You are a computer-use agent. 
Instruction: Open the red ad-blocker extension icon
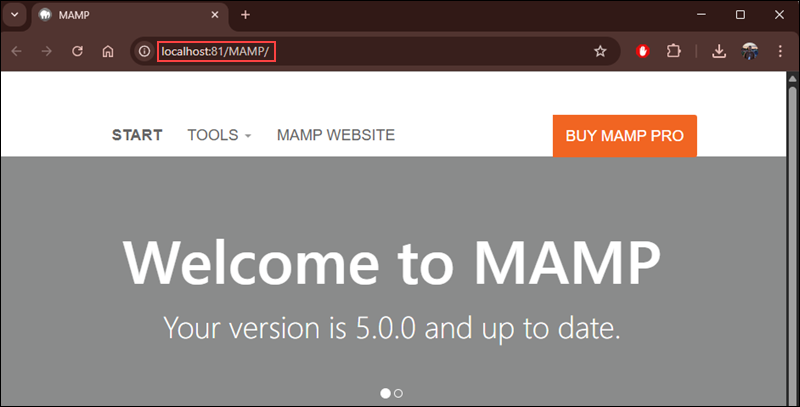(643, 51)
